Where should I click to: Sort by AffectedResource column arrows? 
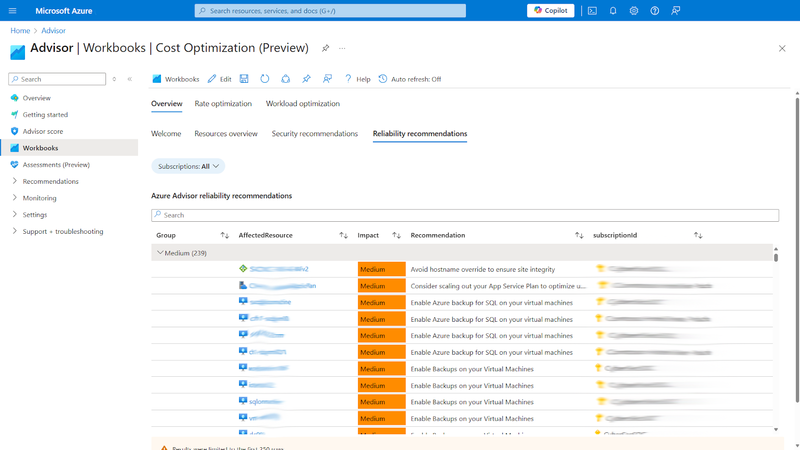click(x=343, y=235)
